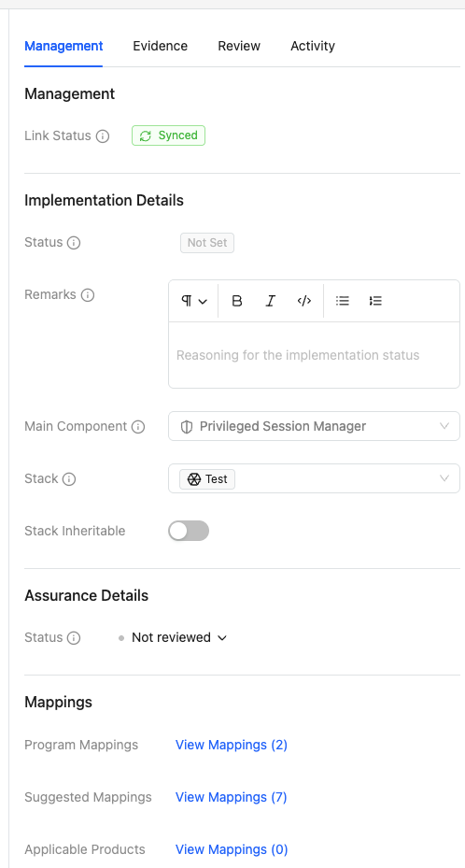Apply italic formatting in Remarks toolbar
The width and height of the screenshot is (465, 868).
click(271, 301)
